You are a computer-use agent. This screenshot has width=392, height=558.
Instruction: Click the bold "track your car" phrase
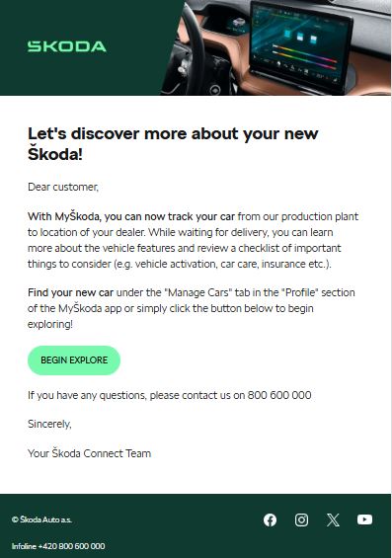pos(201,216)
